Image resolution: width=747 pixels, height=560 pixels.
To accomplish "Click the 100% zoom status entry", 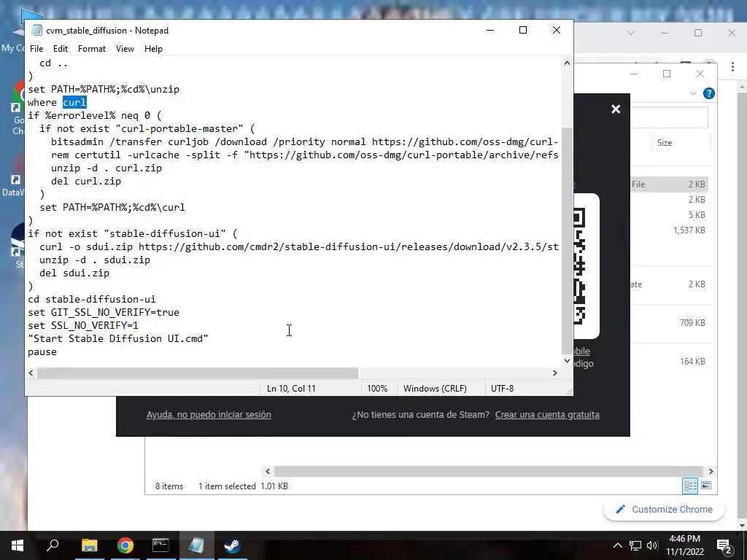I will coord(377,389).
